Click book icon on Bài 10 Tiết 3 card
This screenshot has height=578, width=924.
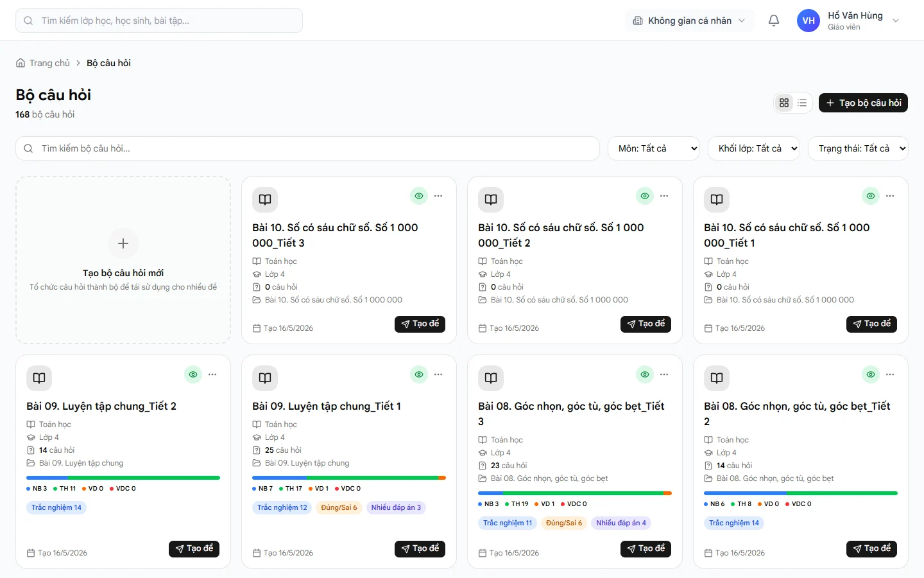coord(265,200)
